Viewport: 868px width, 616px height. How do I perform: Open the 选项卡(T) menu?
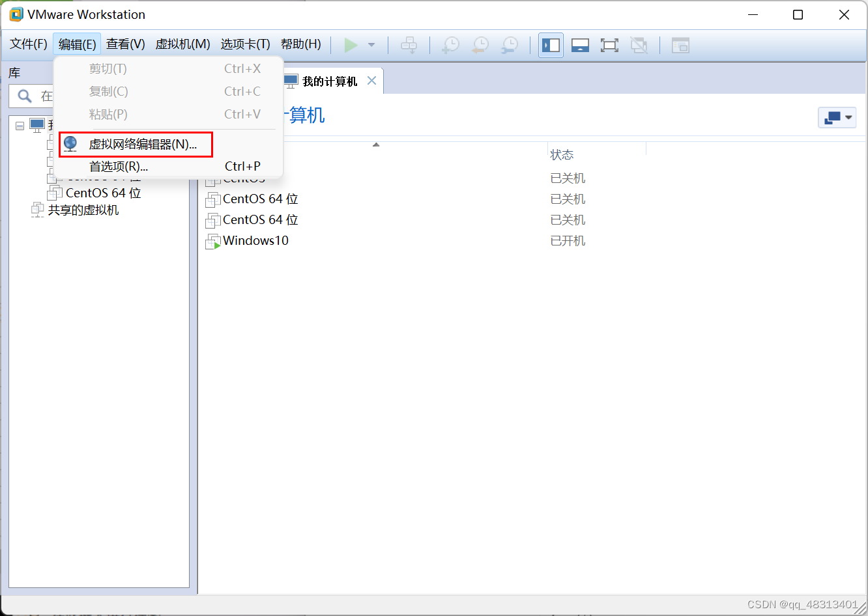click(245, 44)
